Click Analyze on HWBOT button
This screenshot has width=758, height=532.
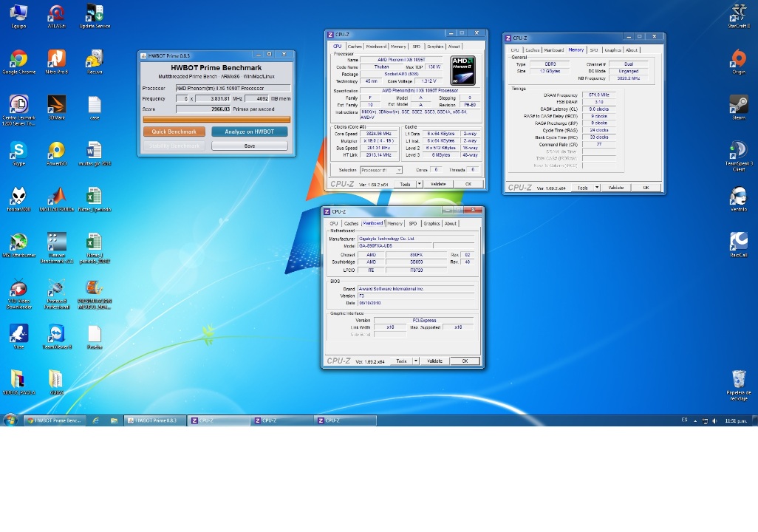point(250,132)
